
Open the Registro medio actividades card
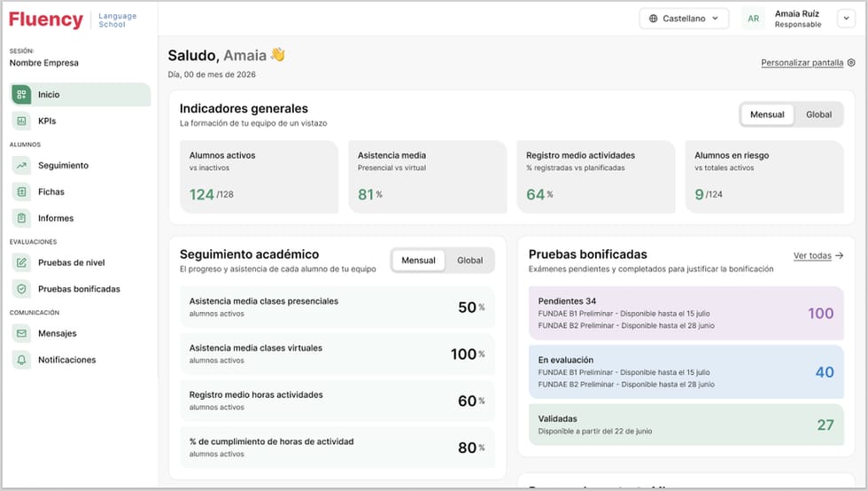pos(596,176)
